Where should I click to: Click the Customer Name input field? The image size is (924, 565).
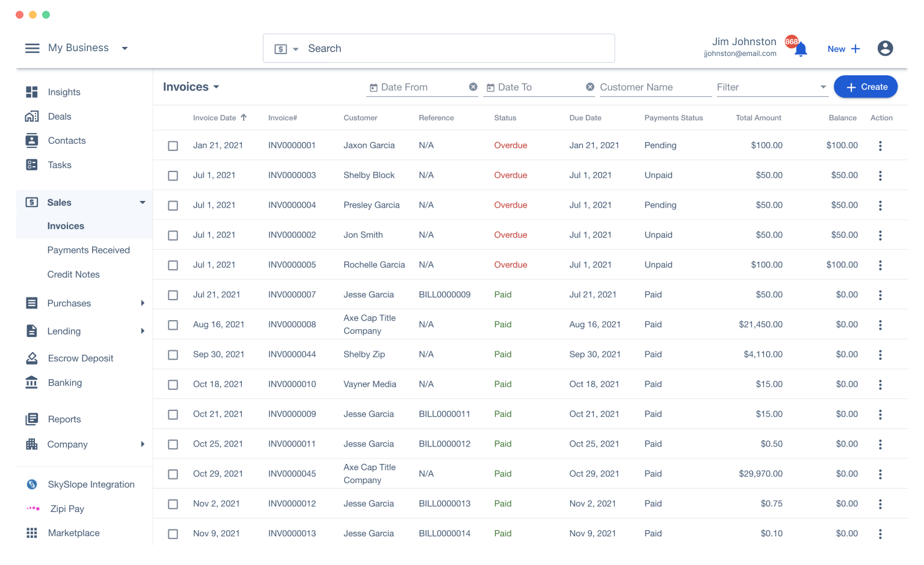pyautogui.click(x=654, y=87)
